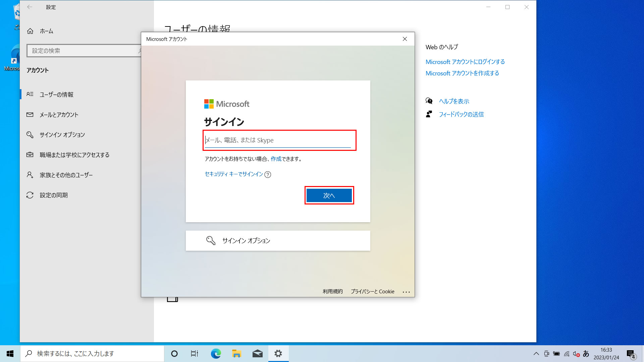Screen dimensions: 644x362
Task: Open the clock showing 16:33
Action: [606, 354]
